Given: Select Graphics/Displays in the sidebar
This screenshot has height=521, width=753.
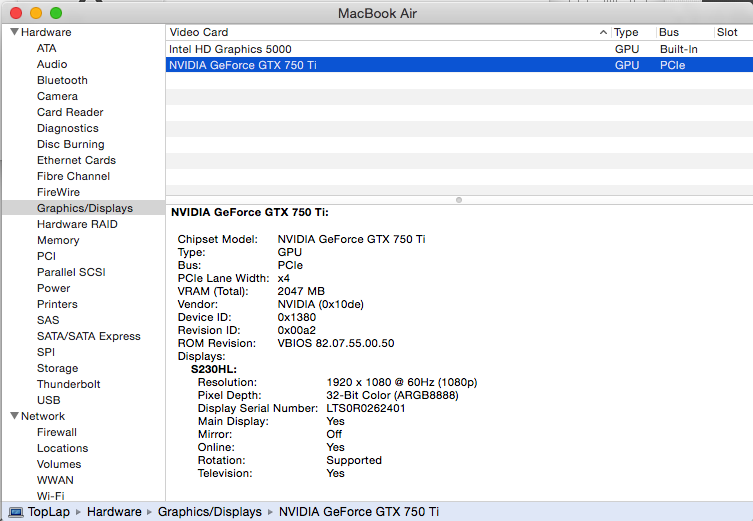Looking at the screenshot, I should (85, 208).
